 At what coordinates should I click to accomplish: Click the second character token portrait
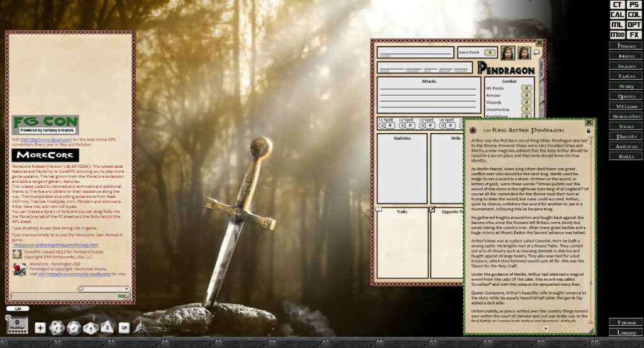pyautogui.click(x=524, y=53)
